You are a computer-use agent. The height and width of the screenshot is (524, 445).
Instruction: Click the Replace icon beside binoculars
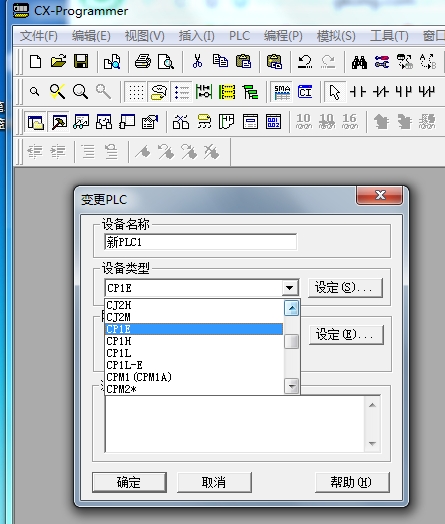click(x=382, y=62)
